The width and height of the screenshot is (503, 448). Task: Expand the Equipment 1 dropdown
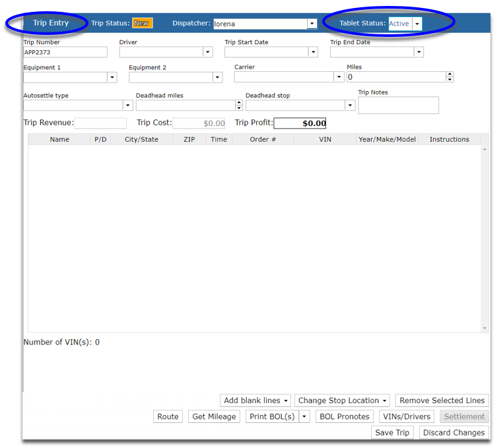click(x=112, y=77)
